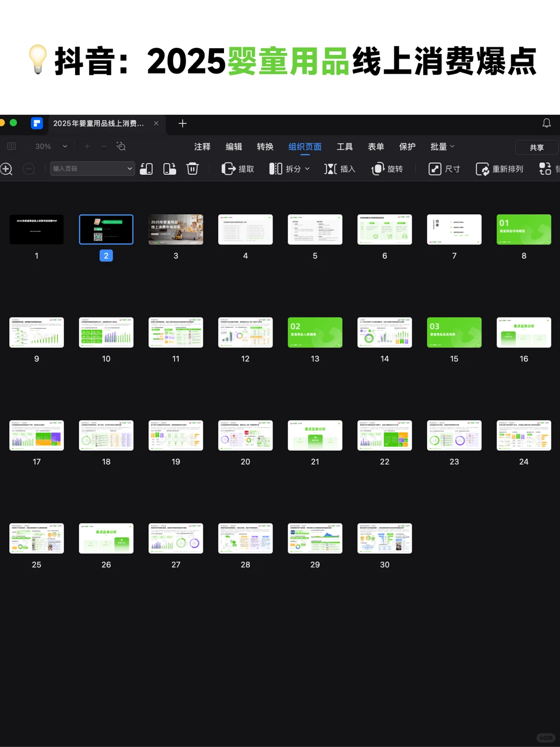The image size is (560, 747).
Task: Click the 共享 share button
Action: point(537,147)
